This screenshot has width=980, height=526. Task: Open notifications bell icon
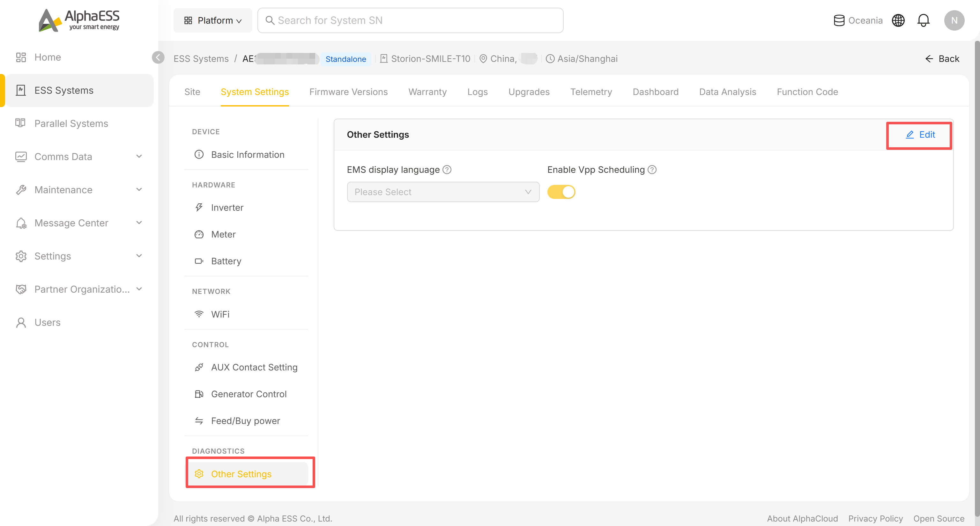click(x=923, y=20)
